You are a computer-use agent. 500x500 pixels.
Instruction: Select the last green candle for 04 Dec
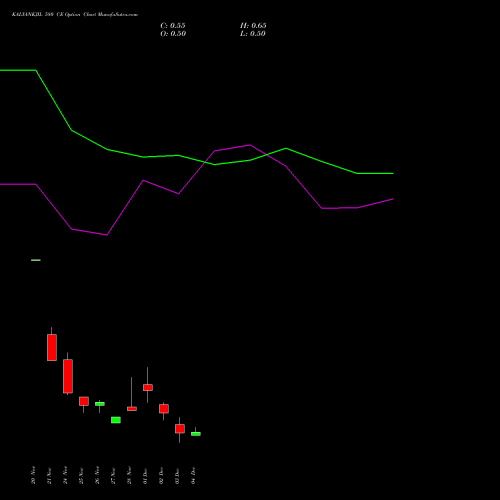(196, 434)
